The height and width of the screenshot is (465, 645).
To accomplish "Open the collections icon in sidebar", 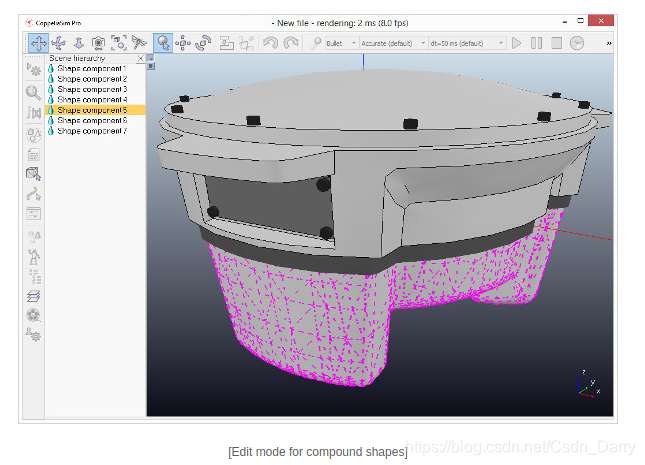I will (34, 134).
